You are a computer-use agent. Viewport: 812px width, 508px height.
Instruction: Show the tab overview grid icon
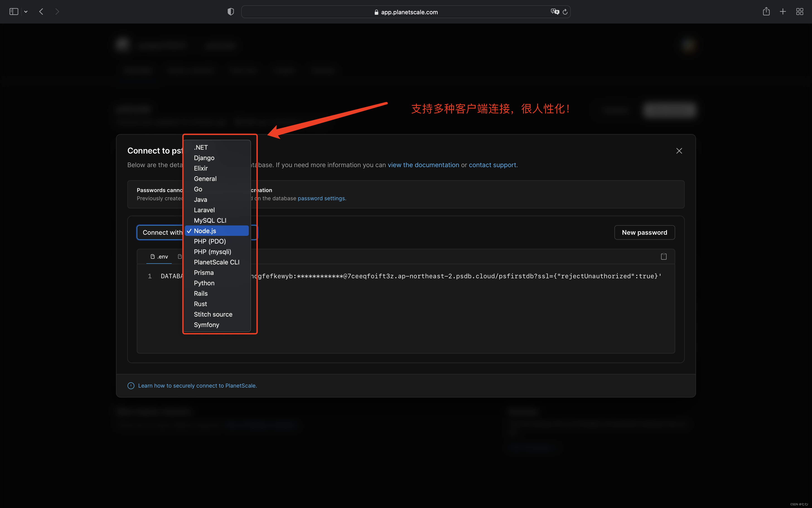800,12
